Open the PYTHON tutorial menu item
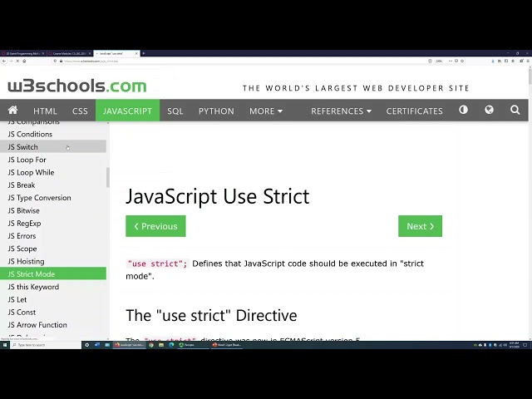 (x=216, y=111)
